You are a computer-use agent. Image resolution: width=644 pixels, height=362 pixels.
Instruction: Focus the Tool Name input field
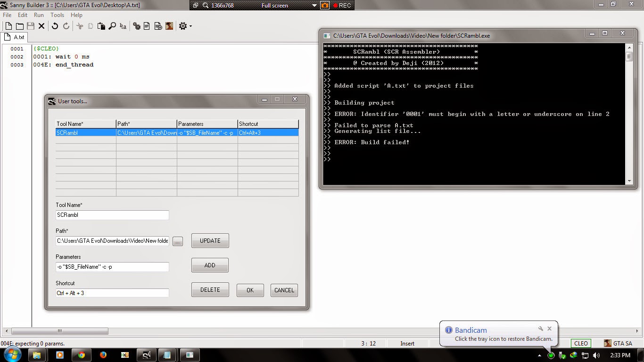[x=112, y=215]
